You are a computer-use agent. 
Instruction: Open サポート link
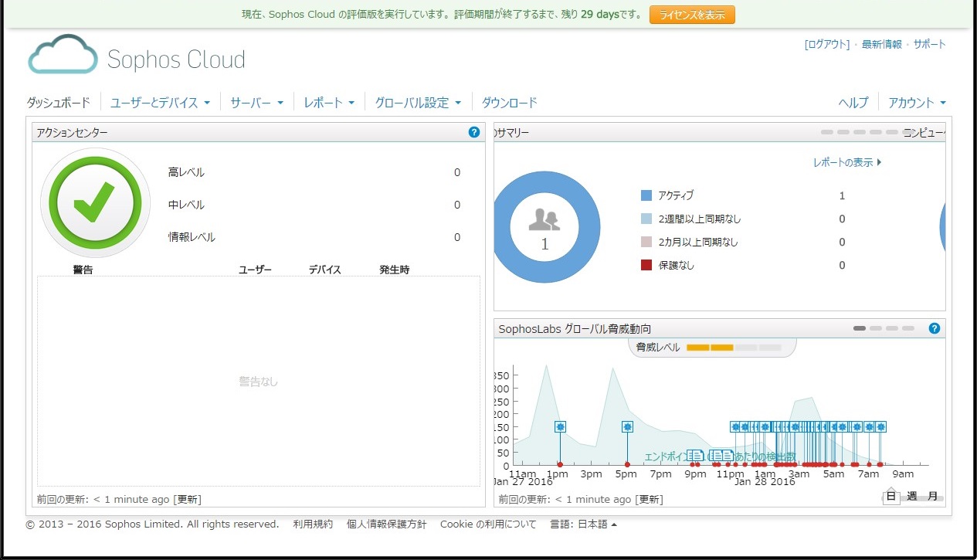point(930,44)
